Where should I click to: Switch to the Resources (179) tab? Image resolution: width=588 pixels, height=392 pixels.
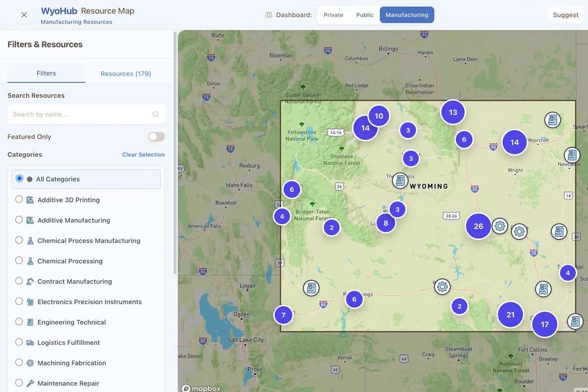125,73
